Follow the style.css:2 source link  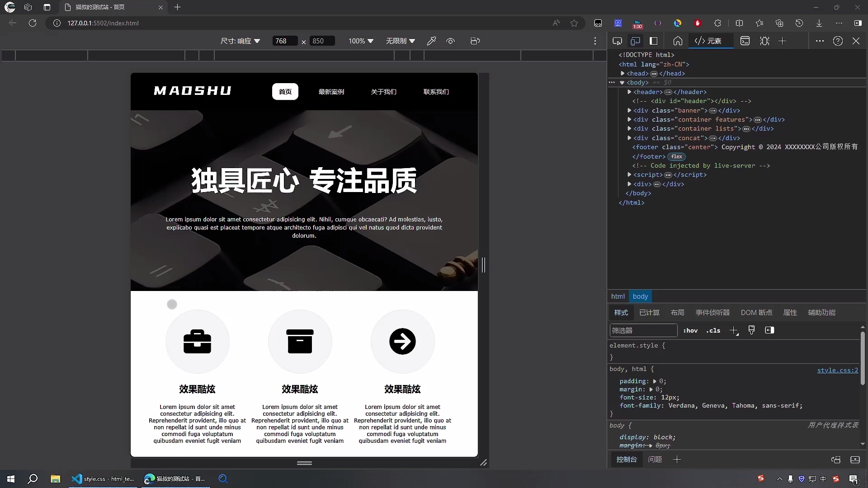click(838, 370)
